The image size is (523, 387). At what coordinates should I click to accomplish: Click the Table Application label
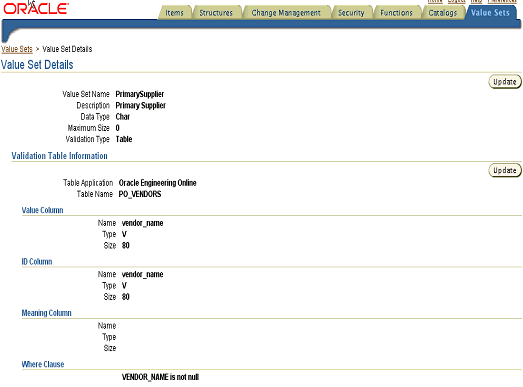click(x=88, y=183)
